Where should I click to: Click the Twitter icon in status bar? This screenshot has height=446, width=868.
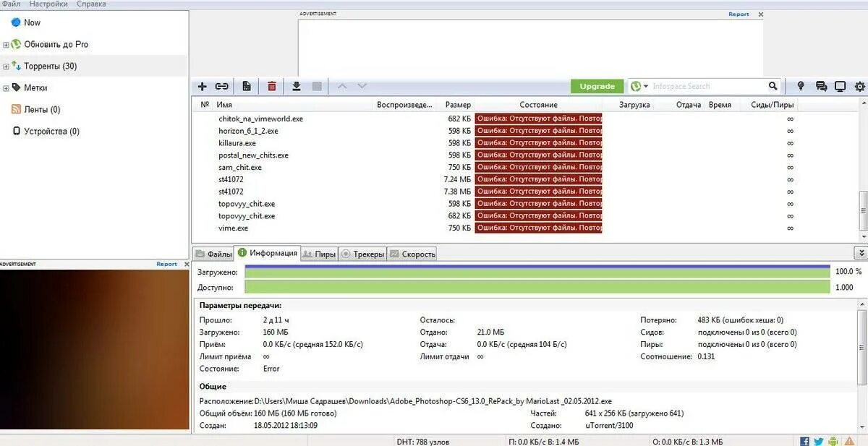tap(819, 441)
